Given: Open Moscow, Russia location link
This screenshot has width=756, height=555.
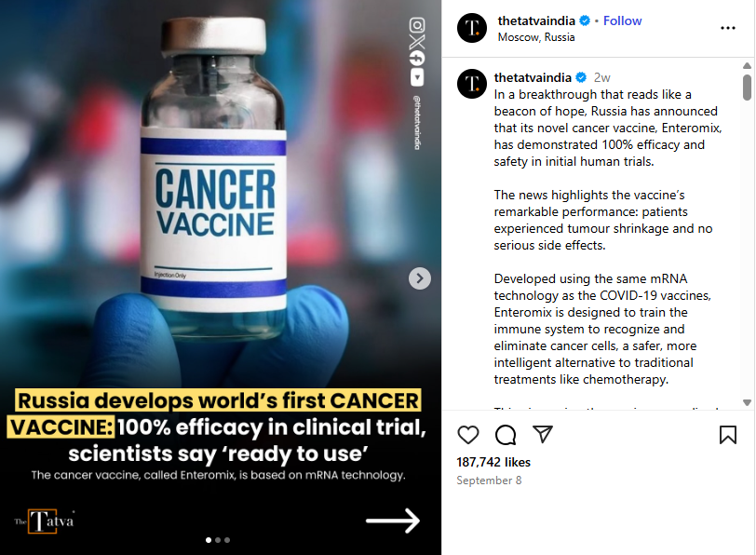Looking at the screenshot, I should 536,37.
